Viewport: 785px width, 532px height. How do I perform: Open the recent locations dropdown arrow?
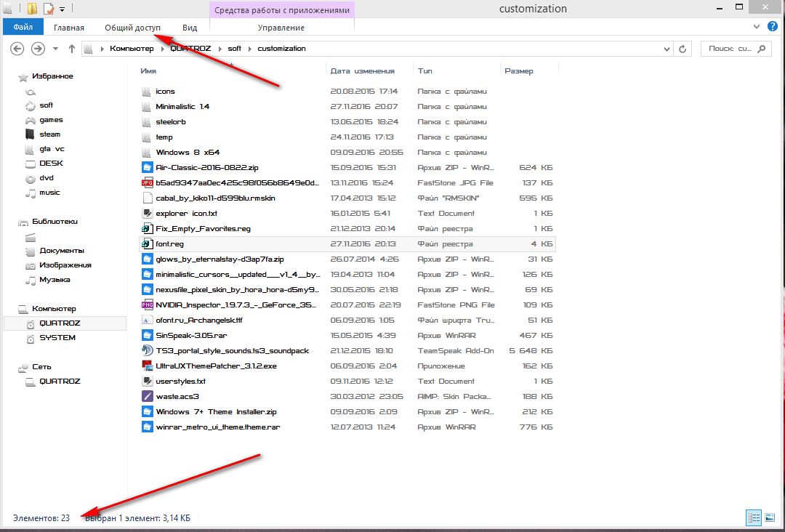pyautogui.click(x=56, y=49)
